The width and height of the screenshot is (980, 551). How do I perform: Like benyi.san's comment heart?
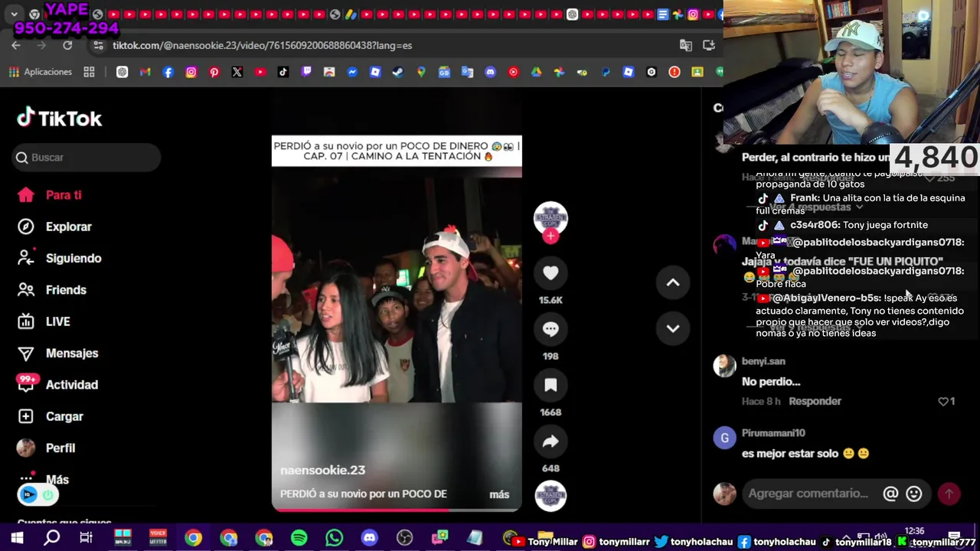click(943, 401)
